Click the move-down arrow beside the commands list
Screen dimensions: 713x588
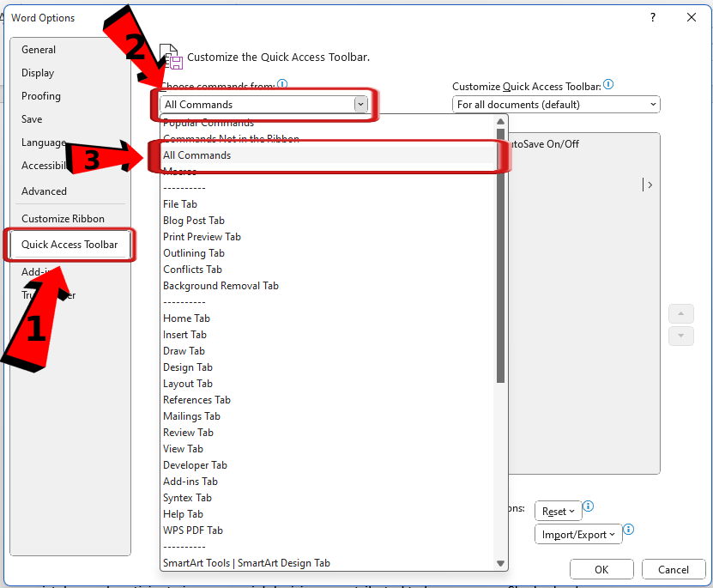coord(680,336)
